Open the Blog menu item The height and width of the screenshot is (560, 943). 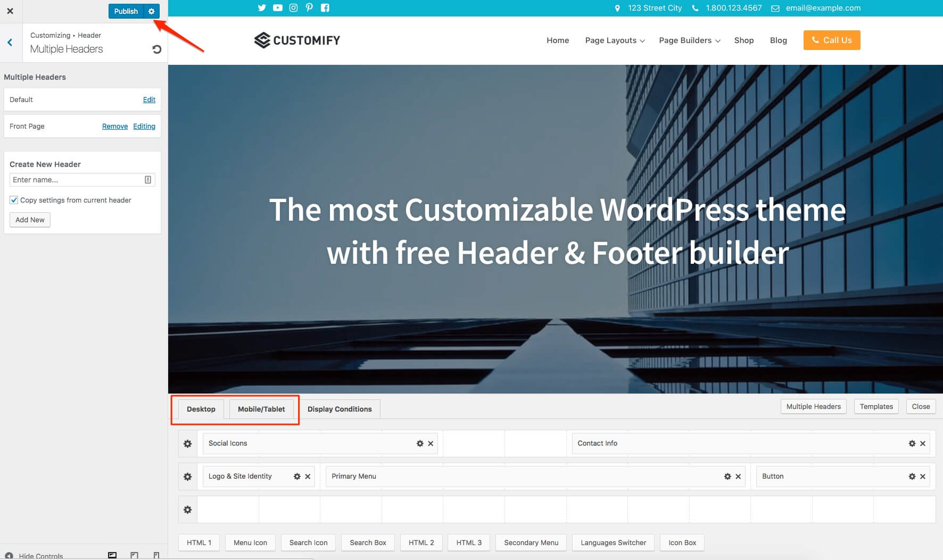click(778, 40)
